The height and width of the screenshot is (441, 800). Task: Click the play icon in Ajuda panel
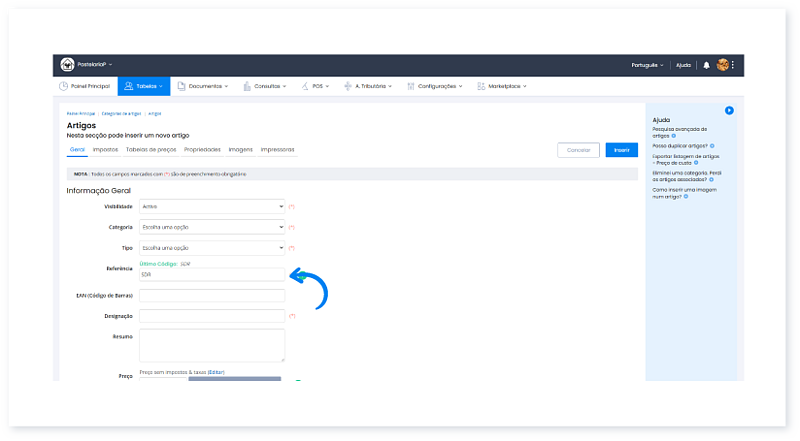[x=729, y=110]
